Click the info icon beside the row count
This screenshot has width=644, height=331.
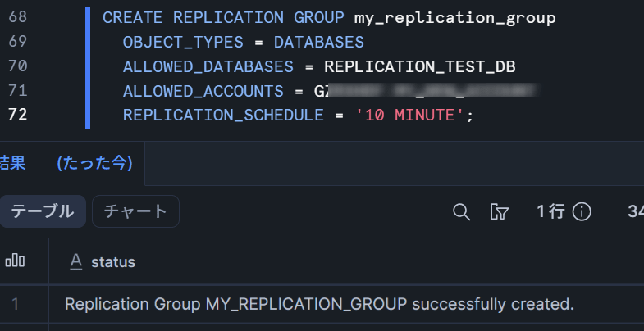[582, 212]
